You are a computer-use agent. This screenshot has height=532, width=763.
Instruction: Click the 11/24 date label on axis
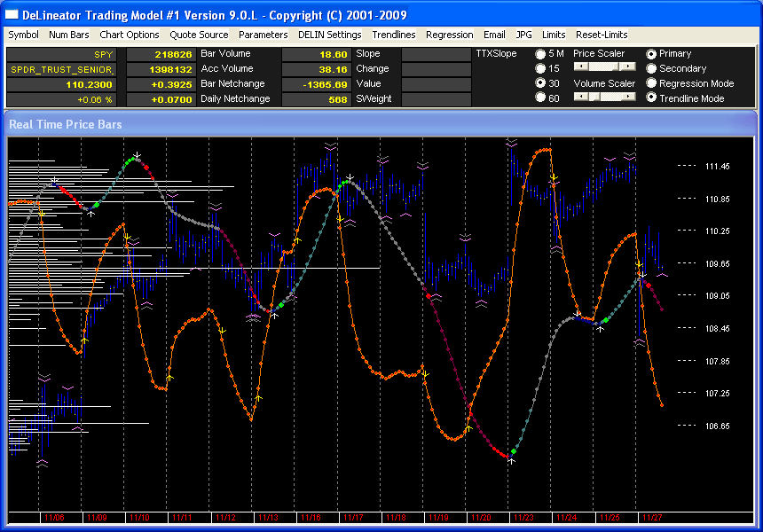[x=566, y=518]
